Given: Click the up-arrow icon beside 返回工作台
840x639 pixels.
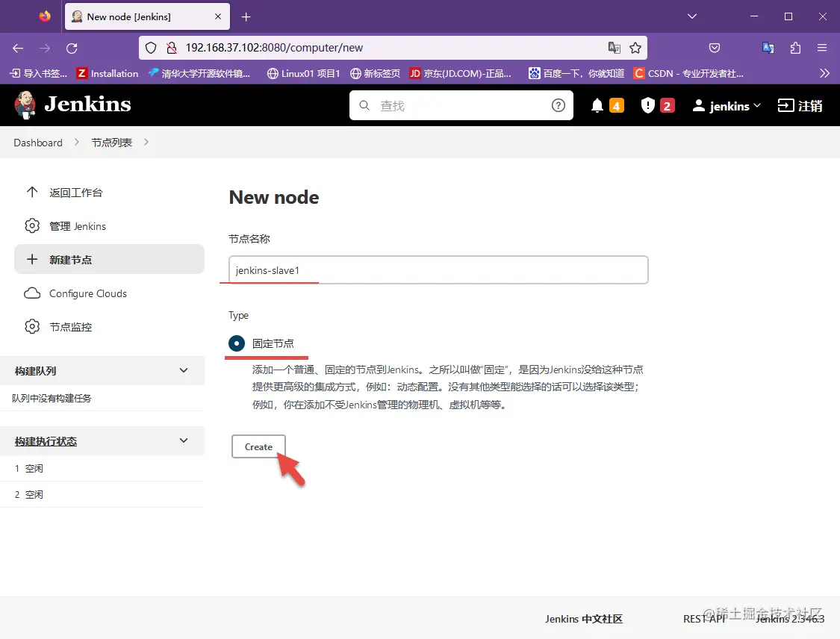Looking at the screenshot, I should [32, 192].
